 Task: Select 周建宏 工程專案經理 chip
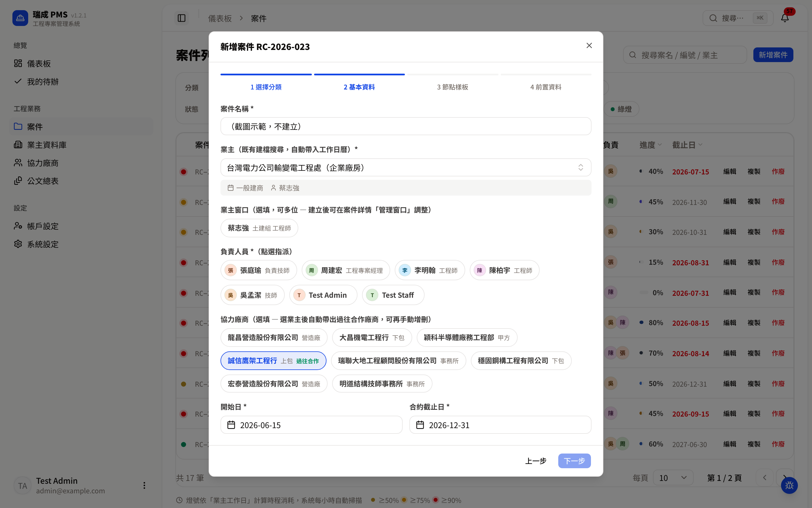(346, 270)
